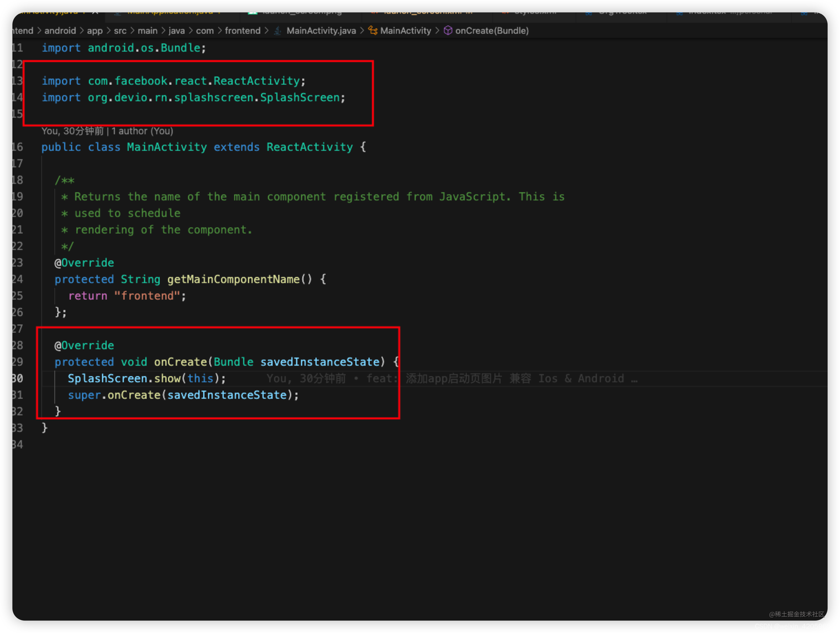Click 'savedInstanceState' parameter in onCreate signature

point(320,362)
